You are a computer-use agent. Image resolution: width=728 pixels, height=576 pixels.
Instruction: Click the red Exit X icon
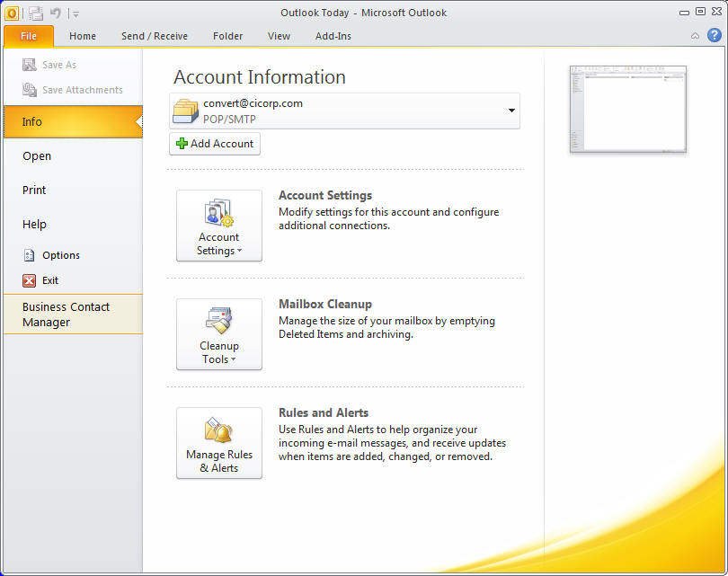tap(30, 280)
